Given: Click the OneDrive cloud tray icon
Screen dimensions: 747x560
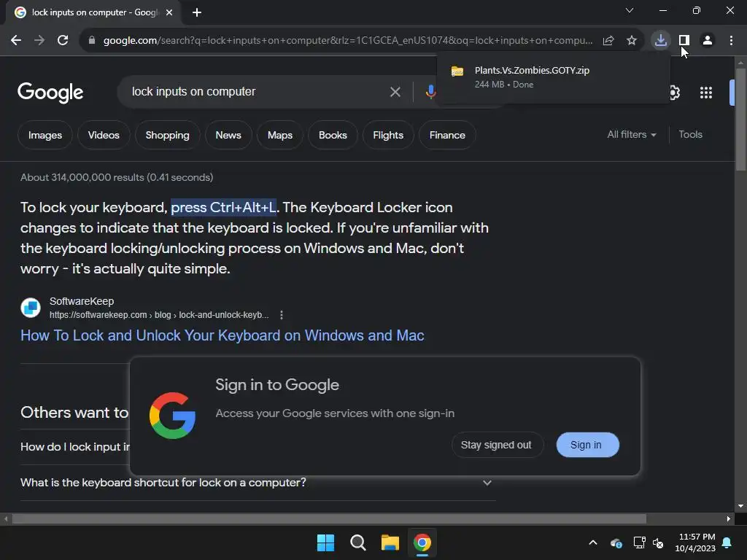Looking at the screenshot, I should tap(616, 542).
